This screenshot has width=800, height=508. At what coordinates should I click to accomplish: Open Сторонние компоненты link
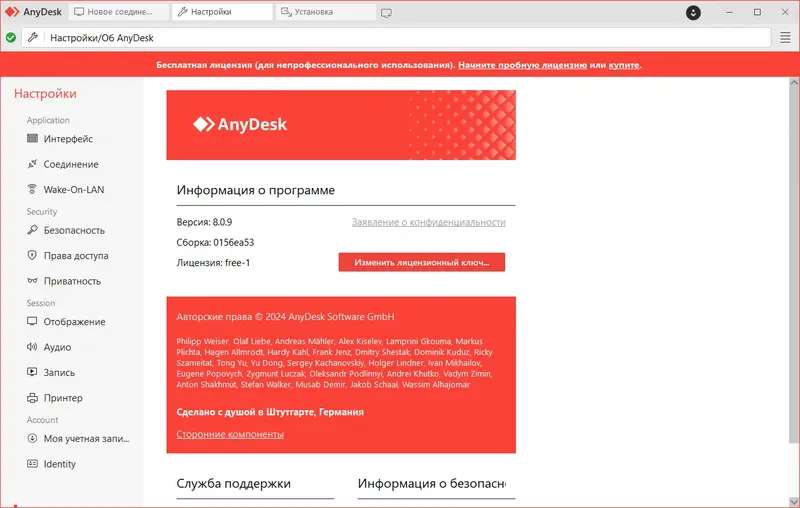tap(230, 434)
